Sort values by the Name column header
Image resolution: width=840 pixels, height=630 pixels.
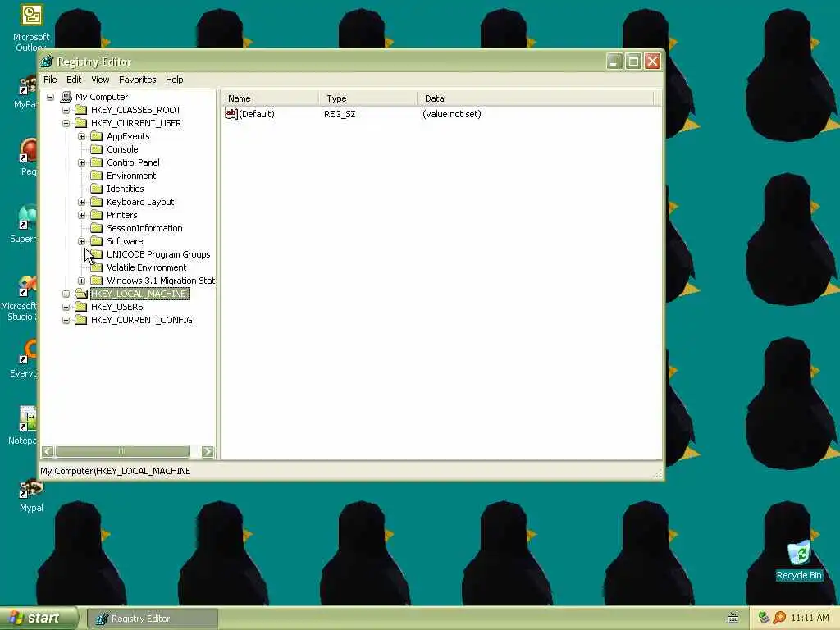[271, 98]
